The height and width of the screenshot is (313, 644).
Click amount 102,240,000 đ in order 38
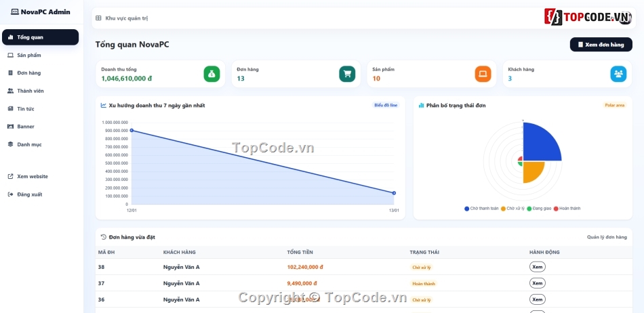[305, 267]
